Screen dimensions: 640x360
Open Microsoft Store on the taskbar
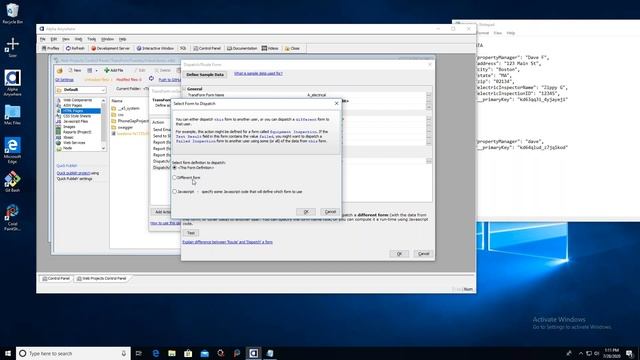tap(188, 353)
